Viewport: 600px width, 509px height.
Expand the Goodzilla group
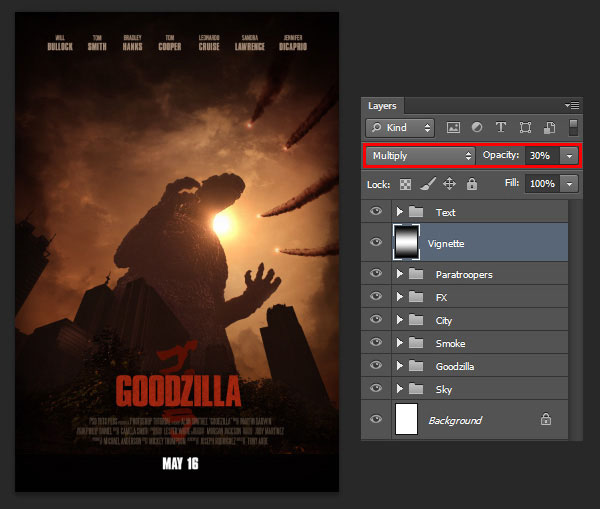[399, 366]
